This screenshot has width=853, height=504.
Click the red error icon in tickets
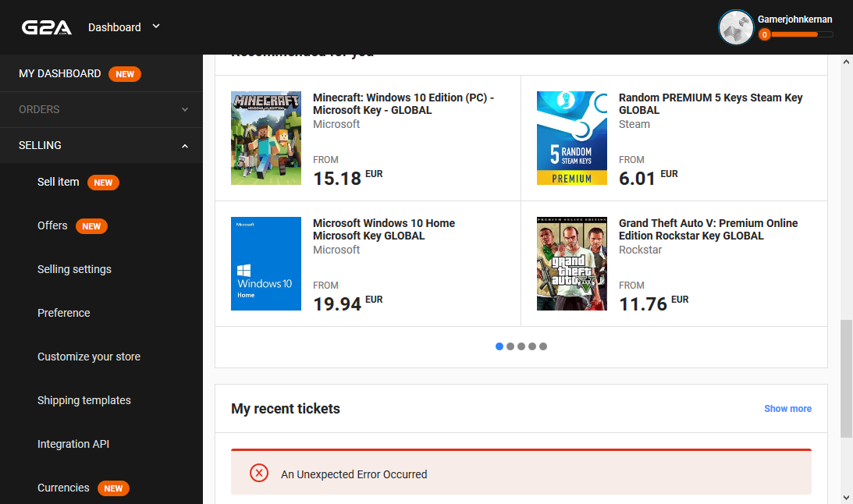(x=259, y=473)
